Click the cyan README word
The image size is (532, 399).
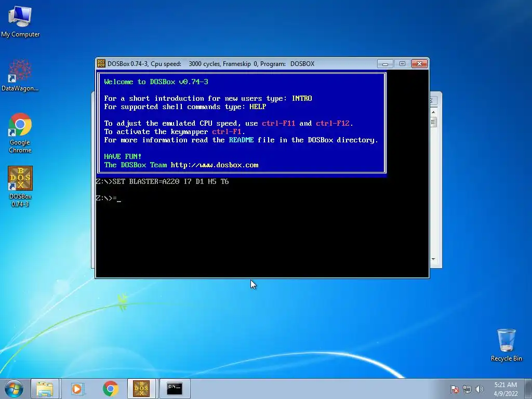241,140
